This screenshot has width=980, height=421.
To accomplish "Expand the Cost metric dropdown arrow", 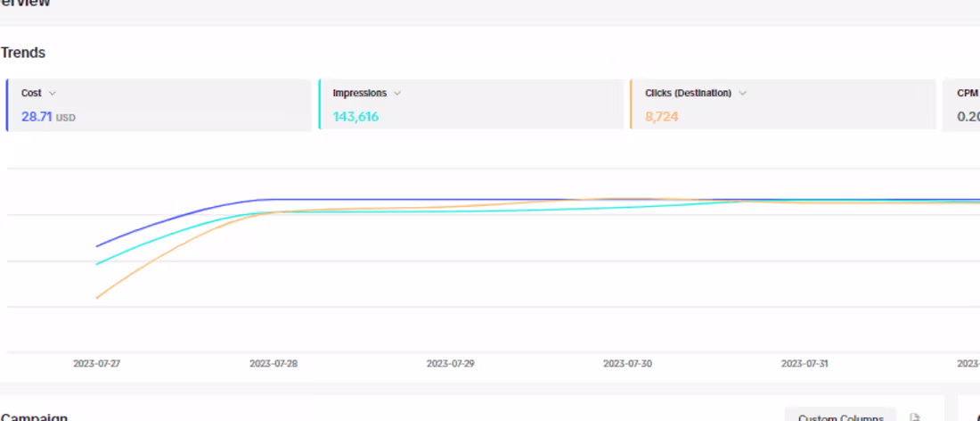I will pyautogui.click(x=53, y=93).
